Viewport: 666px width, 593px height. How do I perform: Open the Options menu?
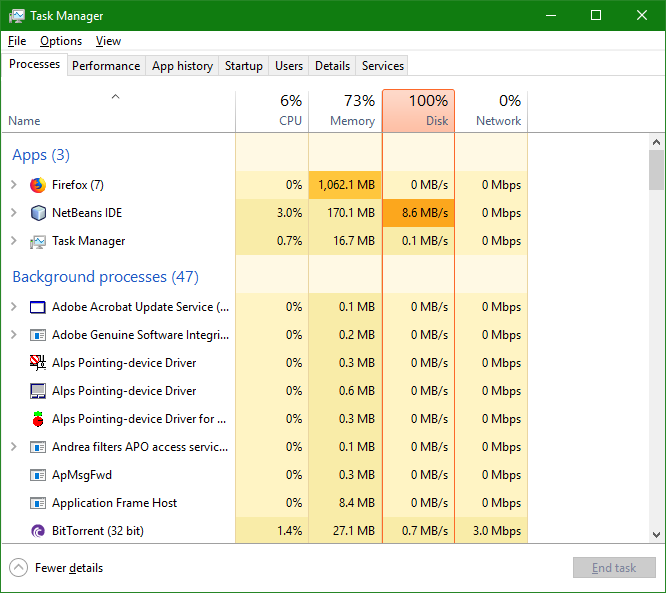click(x=61, y=41)
